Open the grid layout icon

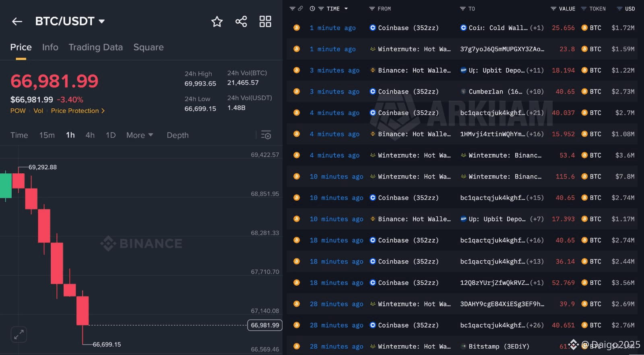pyautogui.click(x=265, y=21)
